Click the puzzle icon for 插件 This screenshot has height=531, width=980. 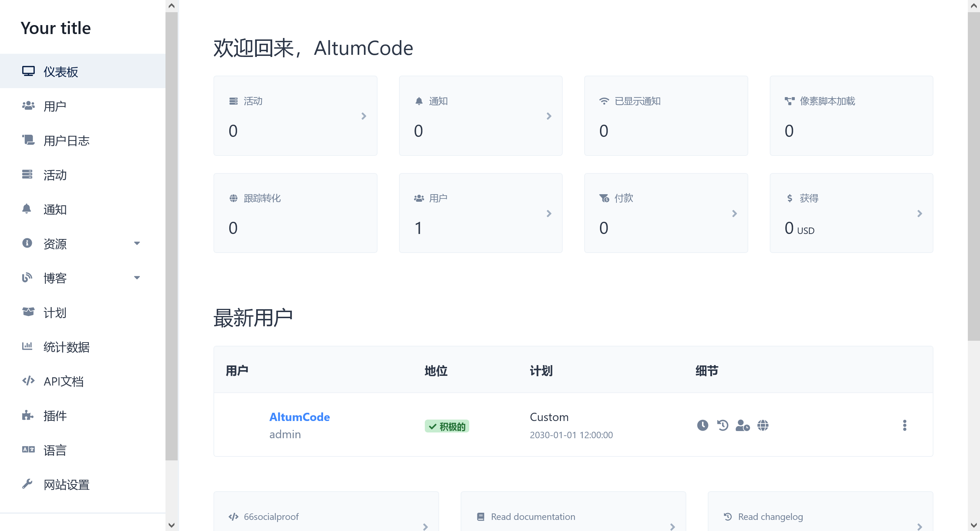(27, 415)
